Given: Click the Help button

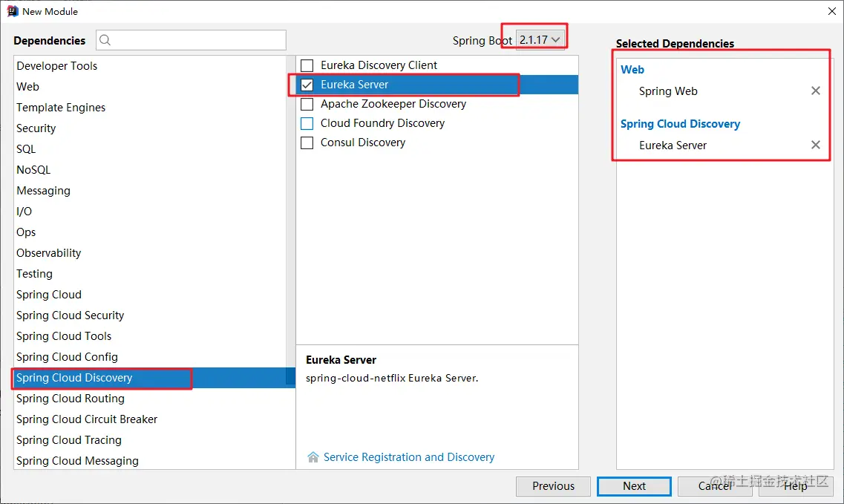Looking at the screenshot, I should [x=796, y=486].
